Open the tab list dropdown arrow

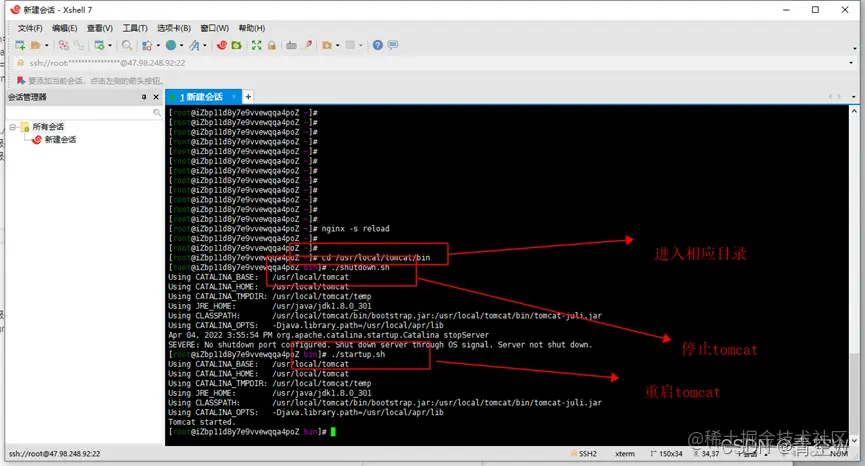tap(853, 97)
